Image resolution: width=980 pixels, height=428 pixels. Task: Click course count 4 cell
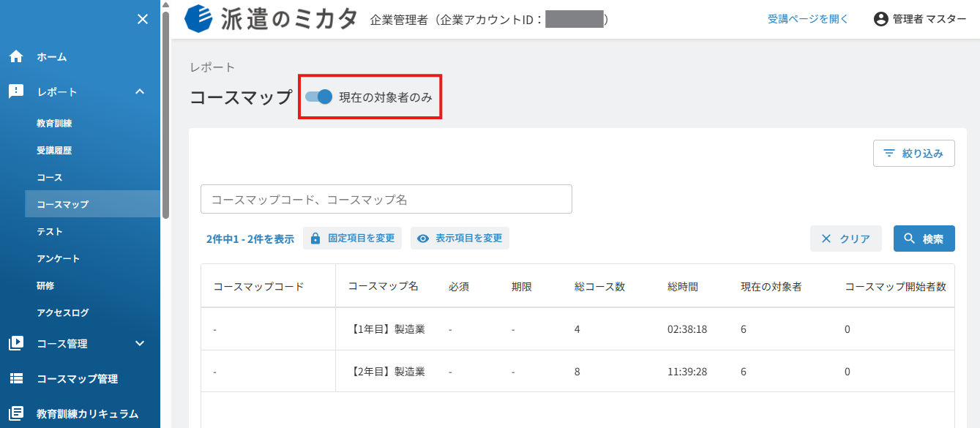577,329
